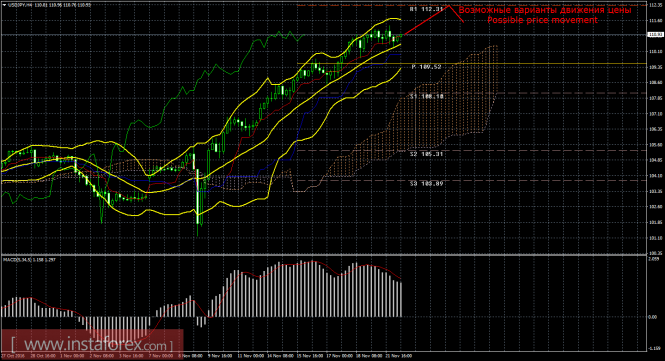Click the 'Possible price movement' annotation text

coord(542,20)
